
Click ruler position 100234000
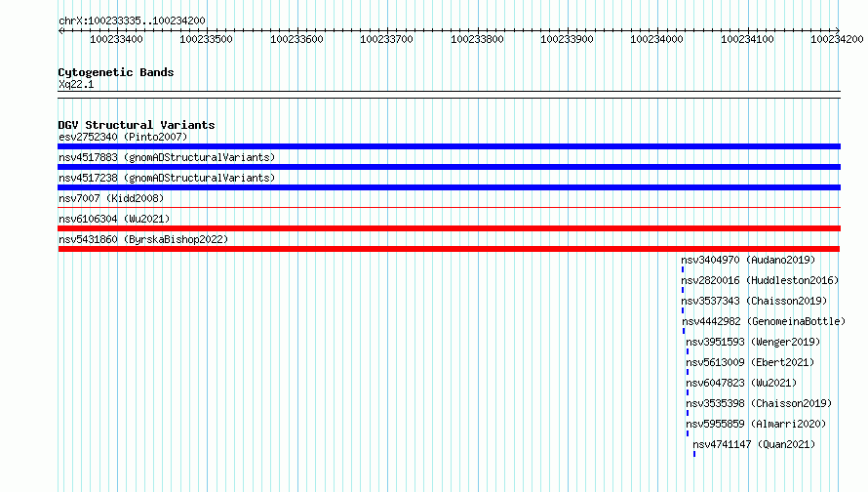(656, 39)
